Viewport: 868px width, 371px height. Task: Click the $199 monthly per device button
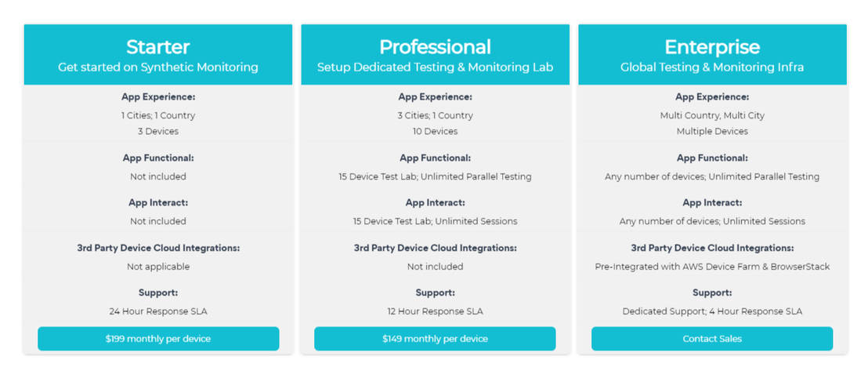(x=158, y=339)
